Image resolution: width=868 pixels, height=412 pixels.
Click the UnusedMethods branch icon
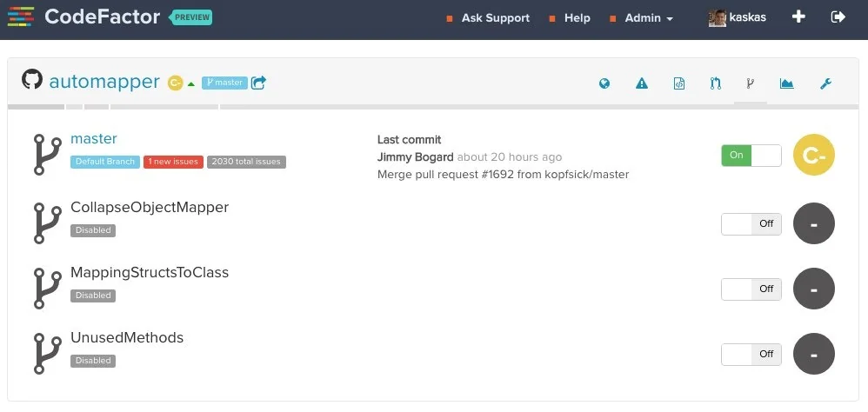click(47, 354)
